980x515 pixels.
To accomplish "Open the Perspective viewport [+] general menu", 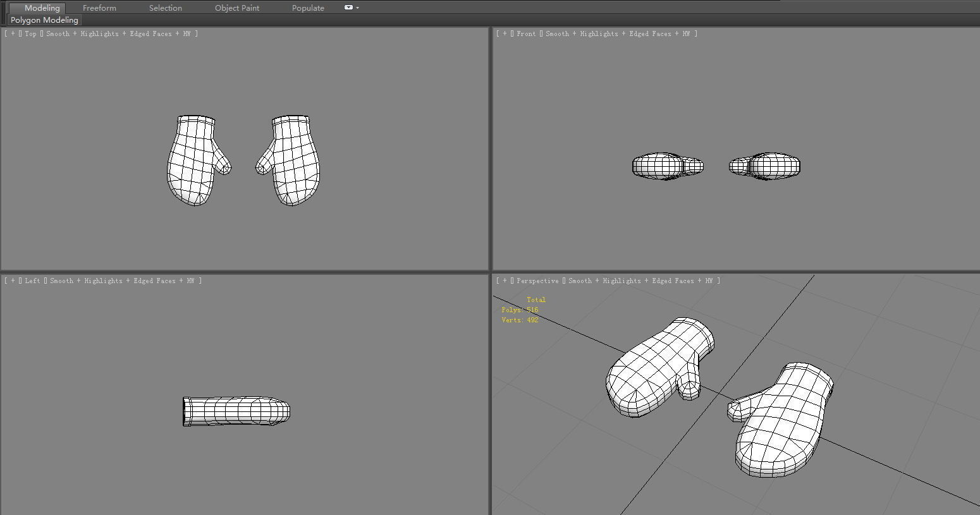I will click(505, 281).
